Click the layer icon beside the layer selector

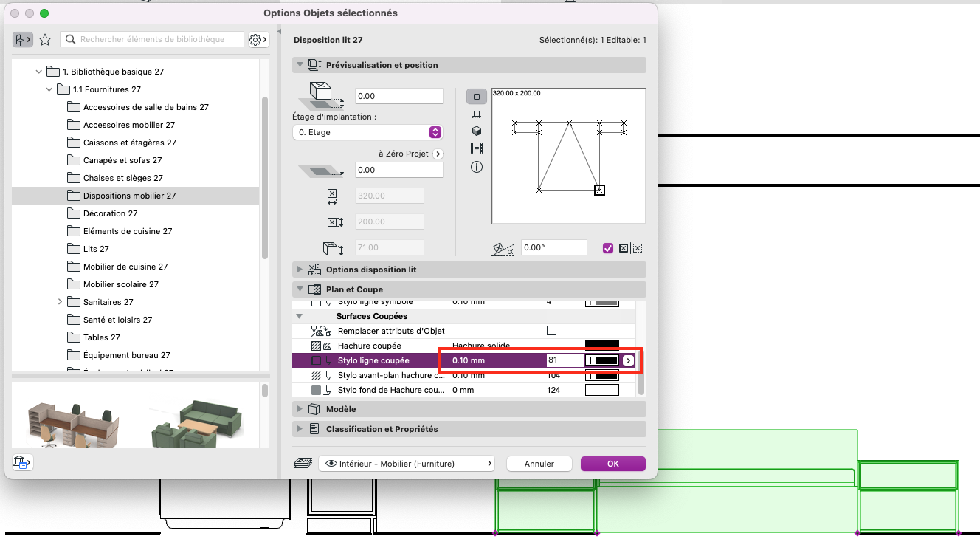point(303,464)
